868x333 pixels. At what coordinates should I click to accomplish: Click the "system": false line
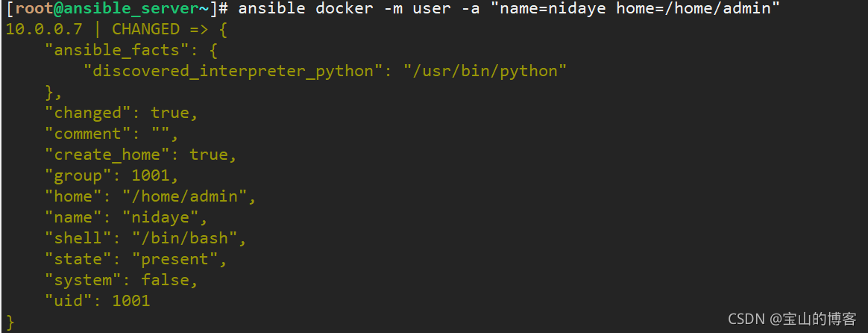pos(122,281)
